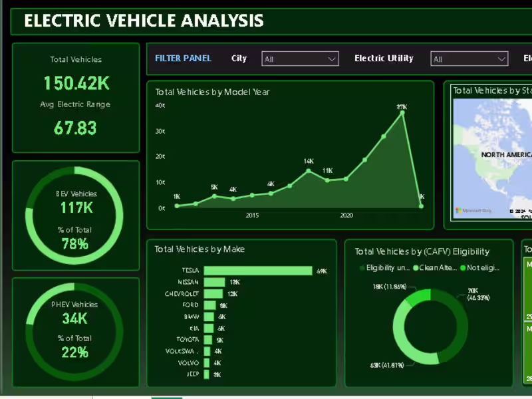Click the ELECTRIC VEHICLE ANALYSIS title
The height and width of the screenshot is (399, 532).
pyautogui.click(x=144, y=21)
